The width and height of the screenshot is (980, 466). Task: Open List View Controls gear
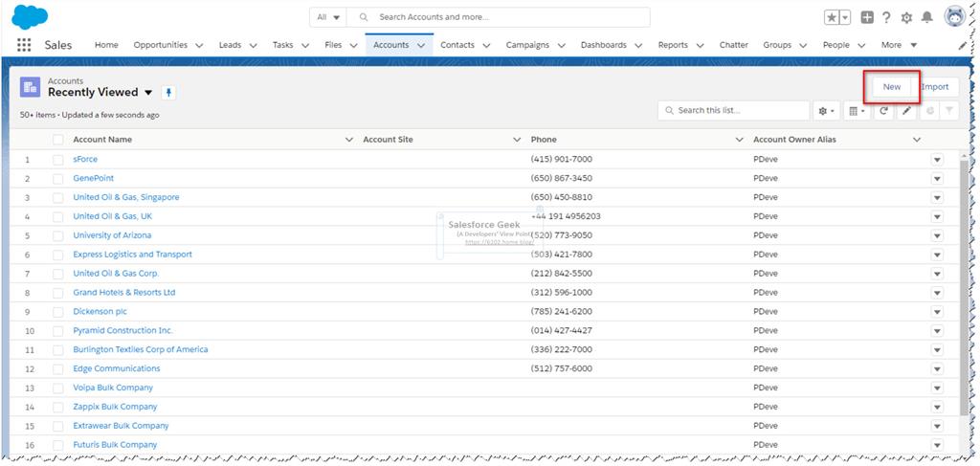tap(826, 111)
